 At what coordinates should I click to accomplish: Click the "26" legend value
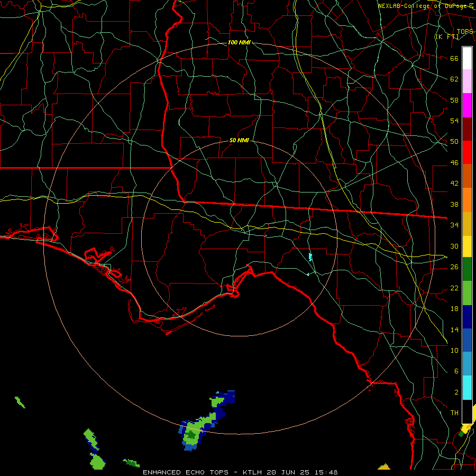click(x=454, y=267)
